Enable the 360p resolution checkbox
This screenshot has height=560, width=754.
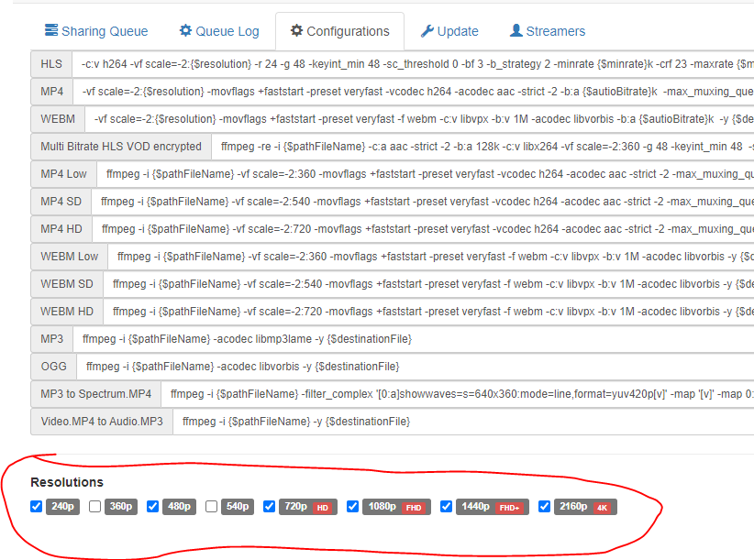click(95, 506)
